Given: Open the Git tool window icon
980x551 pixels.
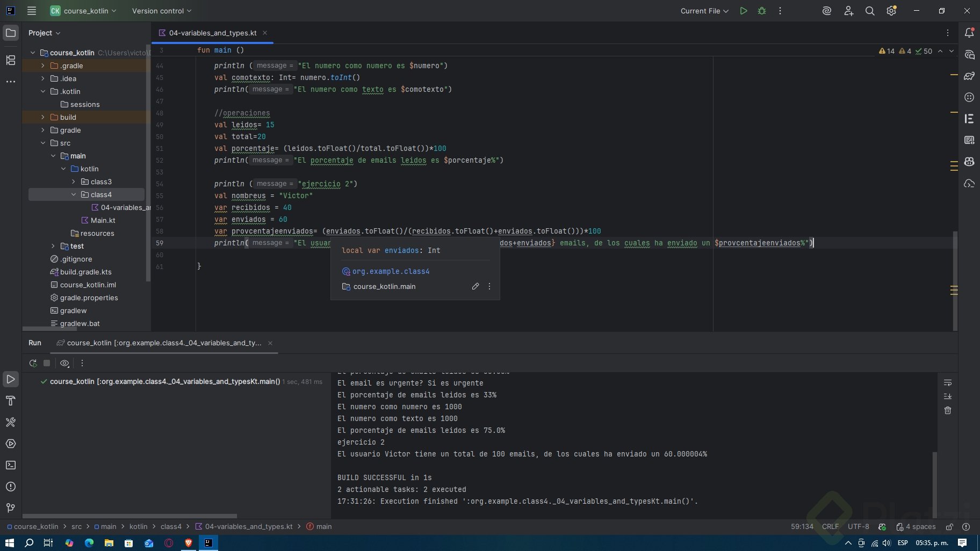Looking at the screenshot, I should [11, 508].
